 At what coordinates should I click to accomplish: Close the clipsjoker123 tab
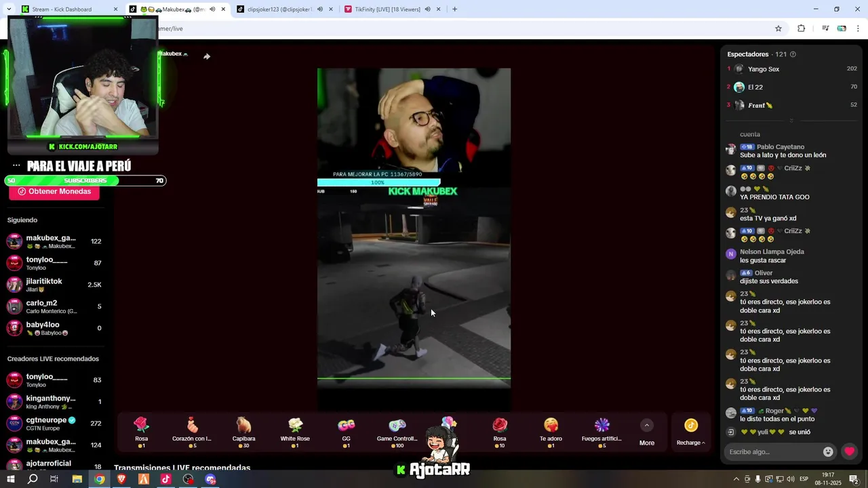coord(331,9)
